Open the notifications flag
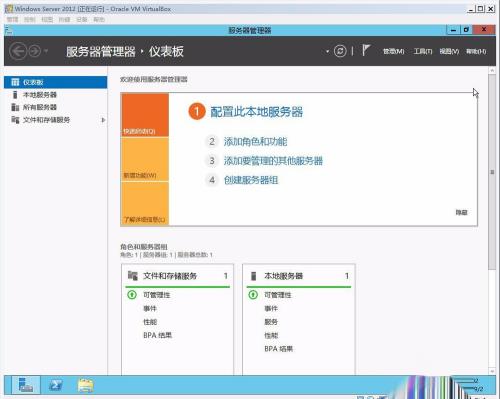Viewport: 500px width, 399px height. 366,51
